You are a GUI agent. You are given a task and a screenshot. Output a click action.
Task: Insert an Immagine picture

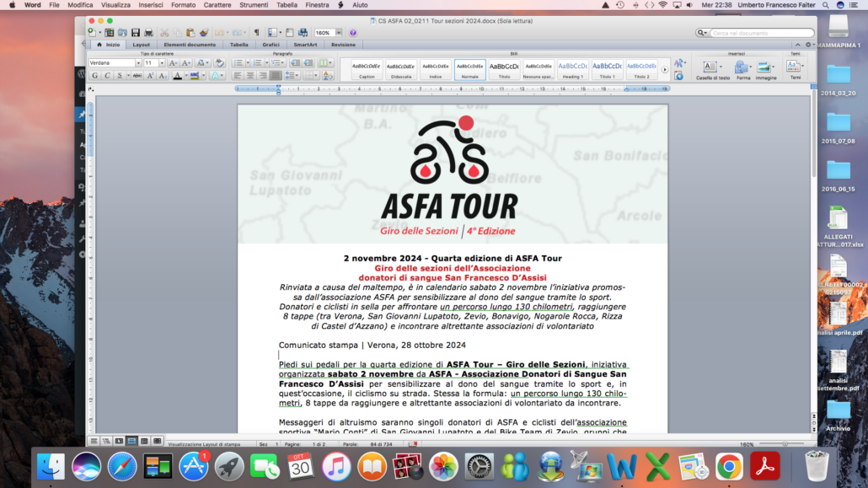[x=765, y=70]
